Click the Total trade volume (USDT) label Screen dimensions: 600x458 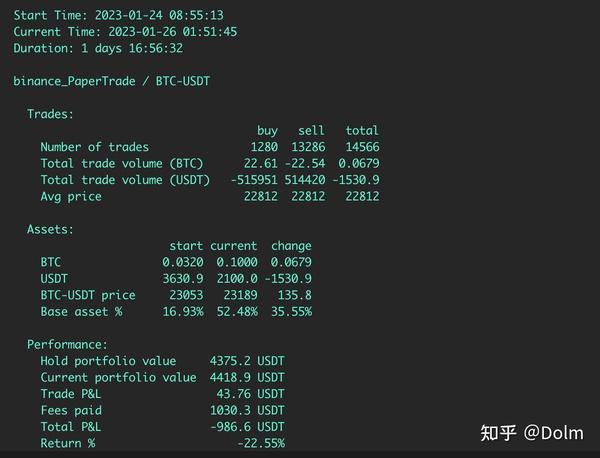[125, 180]
